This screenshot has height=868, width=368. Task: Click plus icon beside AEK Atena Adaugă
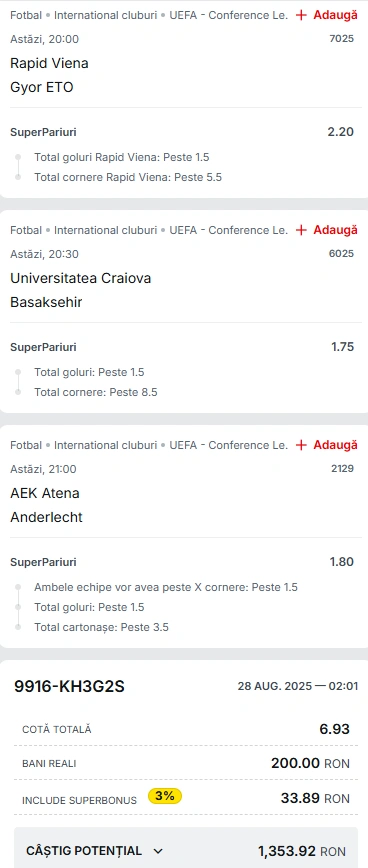pos(301,445)
